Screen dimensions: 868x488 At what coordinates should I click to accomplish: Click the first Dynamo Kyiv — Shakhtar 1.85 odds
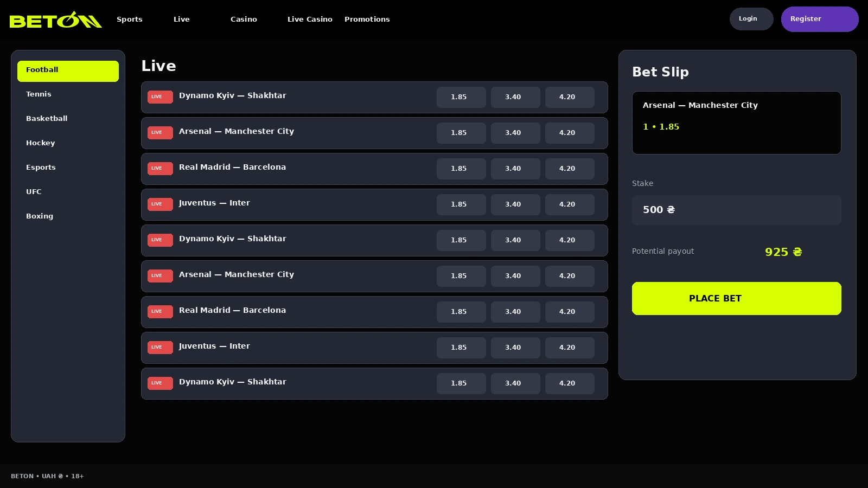461,97
